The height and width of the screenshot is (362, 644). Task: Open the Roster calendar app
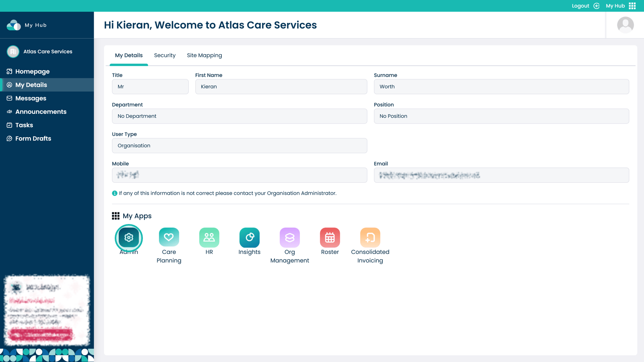coord(330,238)
